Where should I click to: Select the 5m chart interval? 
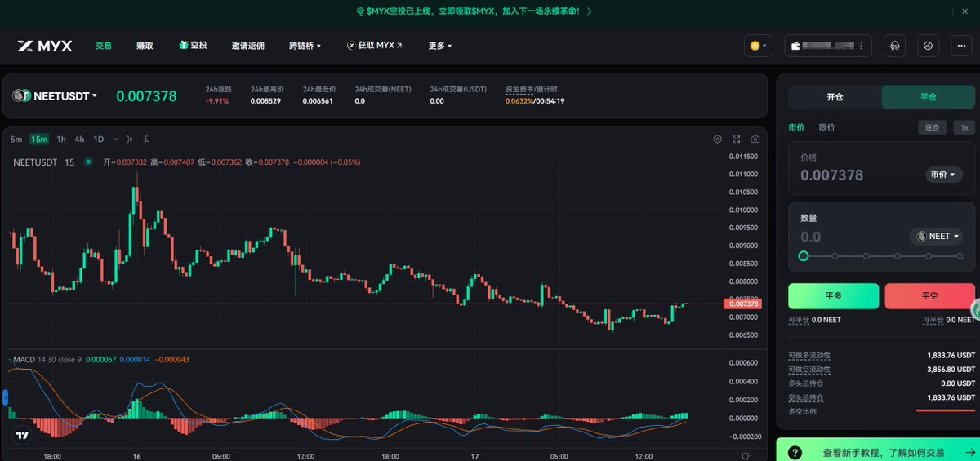point(16,140)
